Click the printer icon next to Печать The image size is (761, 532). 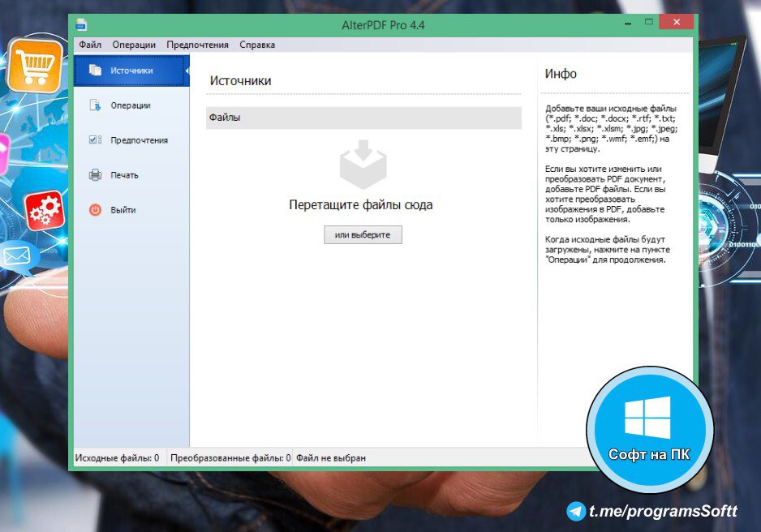[95, 175]
